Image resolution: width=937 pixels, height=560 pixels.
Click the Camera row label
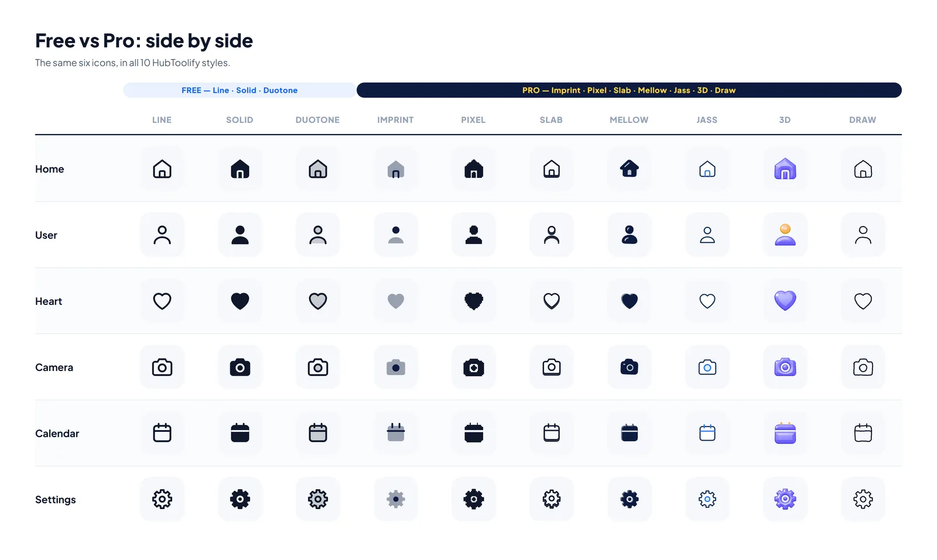54,367
